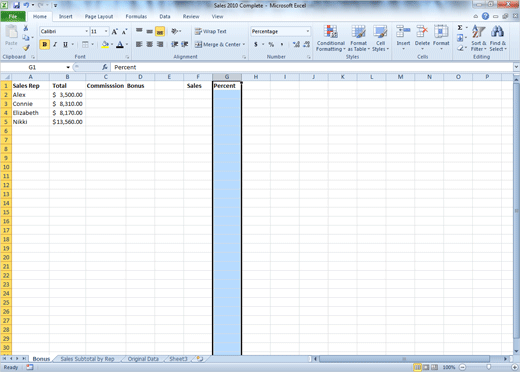
Task: Click the Format Painter brush icon
Action: [x=26, y=48]
